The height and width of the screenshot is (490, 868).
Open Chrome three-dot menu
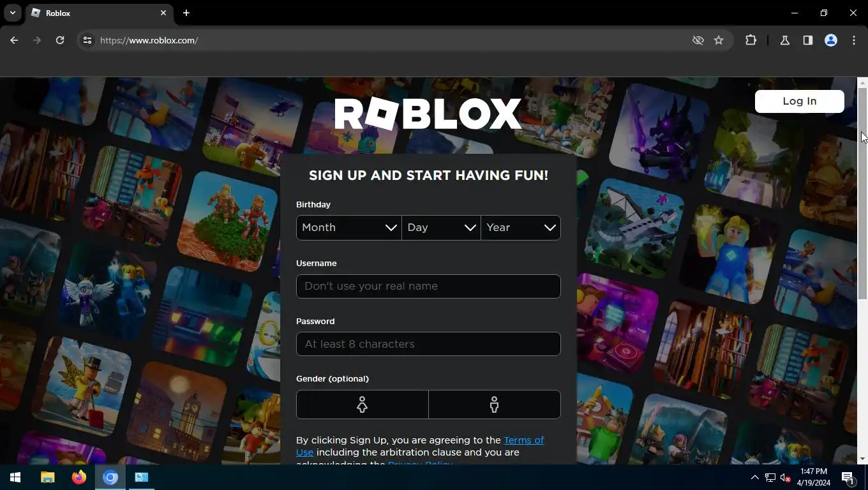[x=854, y=40]
